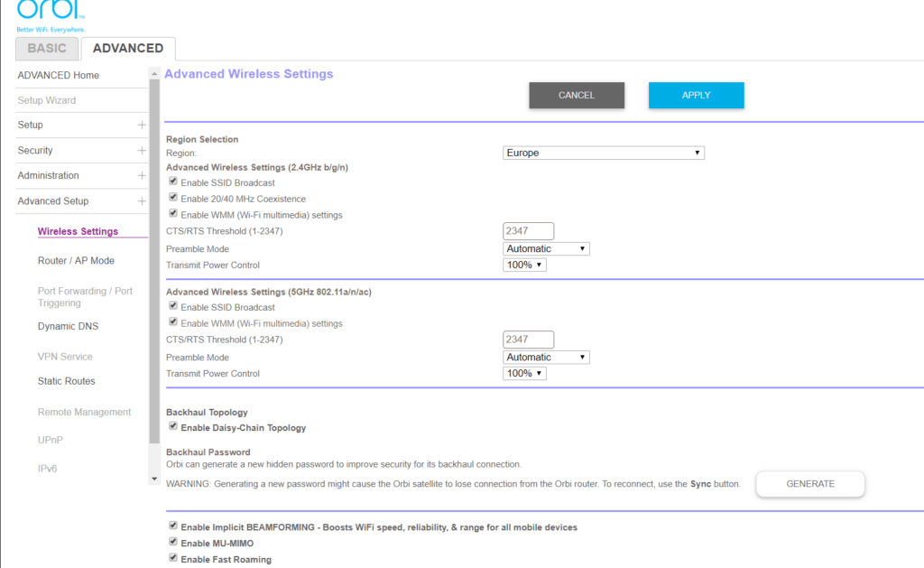Disable 20/40 MHz Coexistence checkbox

pyautogui.click(x=173, y=199)
